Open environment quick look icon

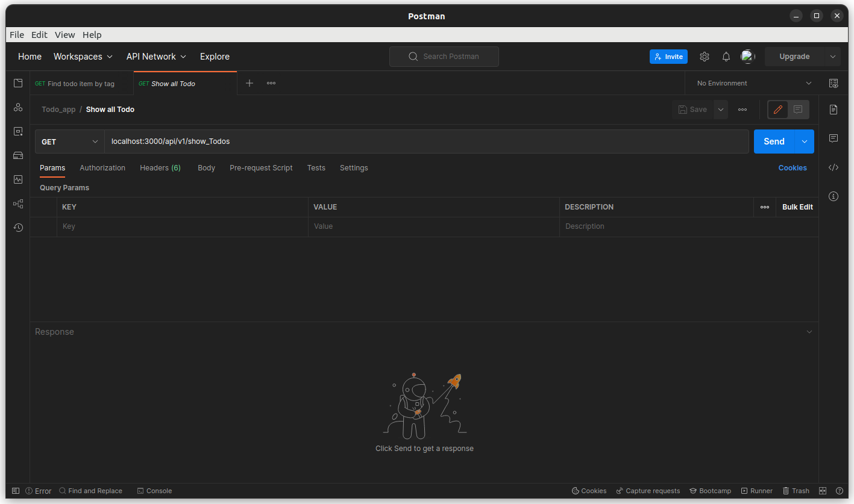[x=834, y=83]
